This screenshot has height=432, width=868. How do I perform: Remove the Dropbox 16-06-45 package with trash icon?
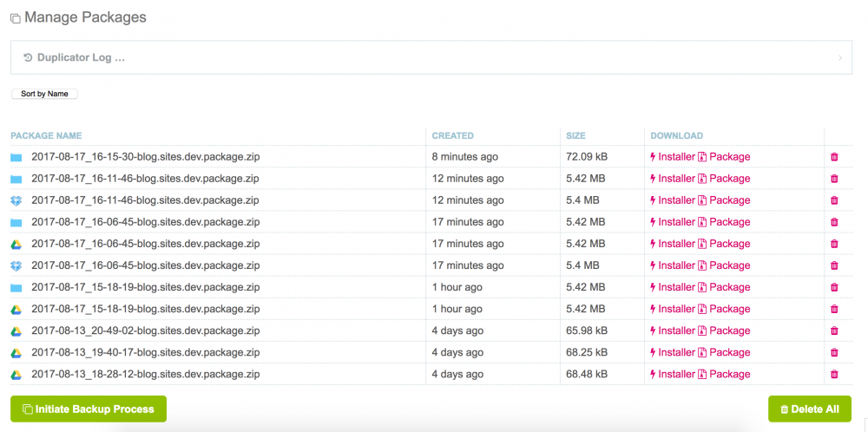834,265
